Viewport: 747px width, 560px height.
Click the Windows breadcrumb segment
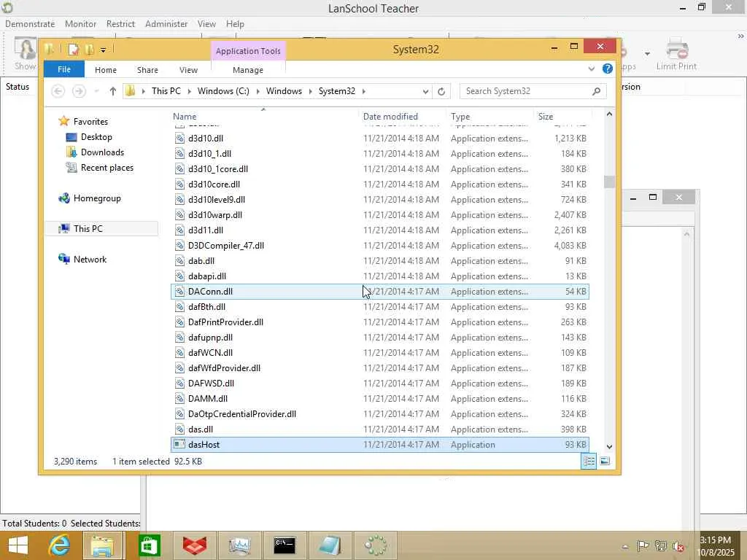click(284, 91)
